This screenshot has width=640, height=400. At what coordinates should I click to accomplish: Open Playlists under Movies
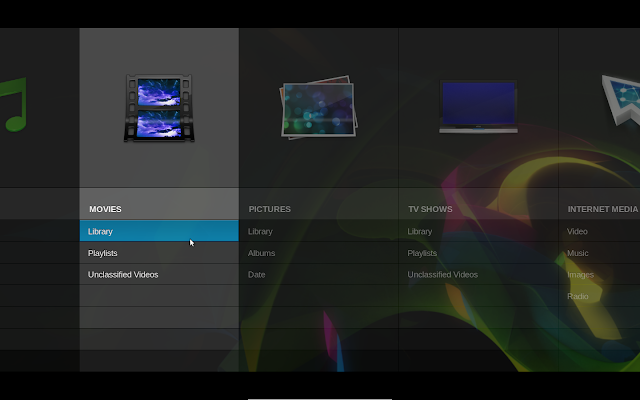click(159, 253)
